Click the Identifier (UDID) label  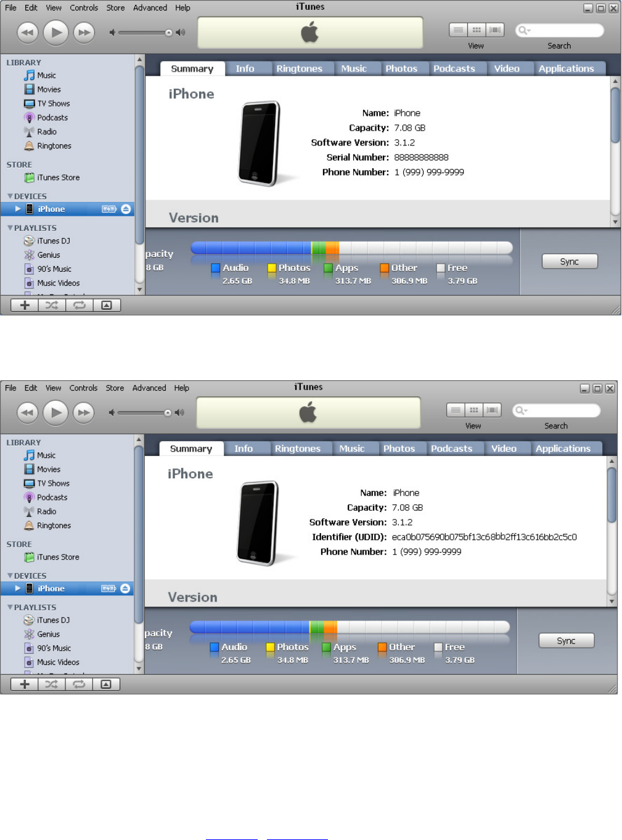[350, 537]
